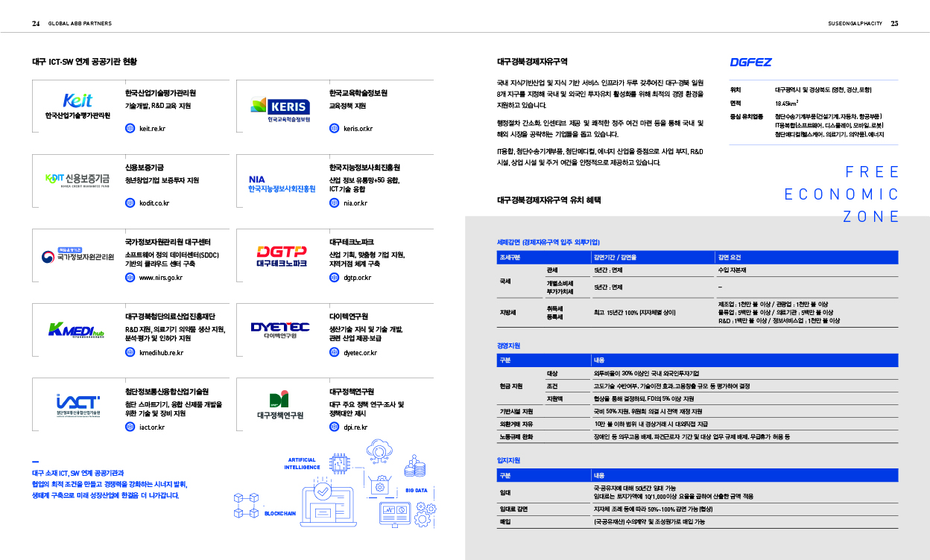Click the heading 대구경북경제자유구역 at top
This screenshot has height=560, width=930.
coord(532,61)
